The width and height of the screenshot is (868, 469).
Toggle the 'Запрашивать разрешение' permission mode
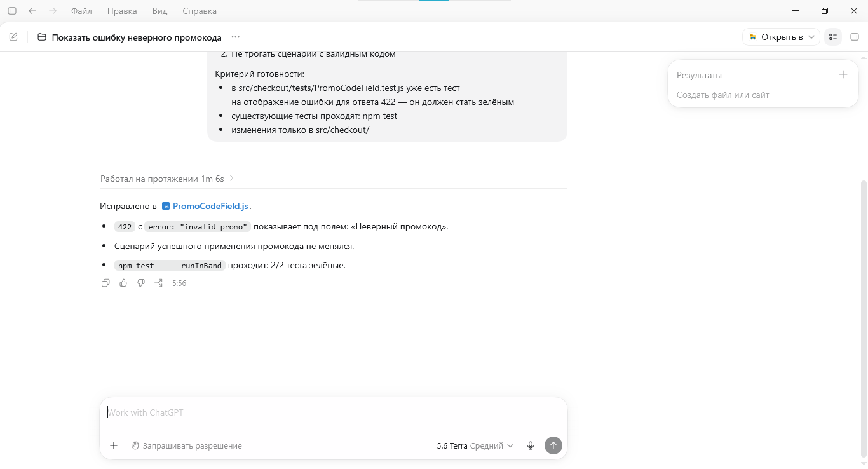tap(187, 445)
